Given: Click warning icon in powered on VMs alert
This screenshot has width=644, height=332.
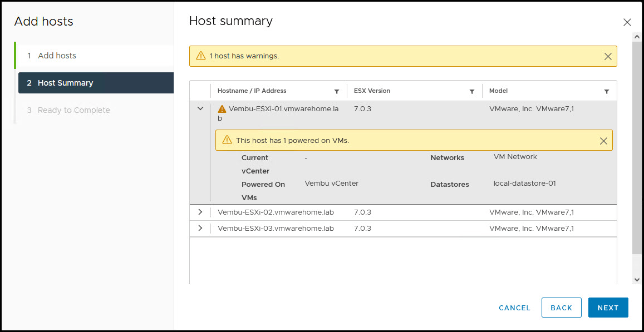Looking at the screenshot, I should (227, 140).
